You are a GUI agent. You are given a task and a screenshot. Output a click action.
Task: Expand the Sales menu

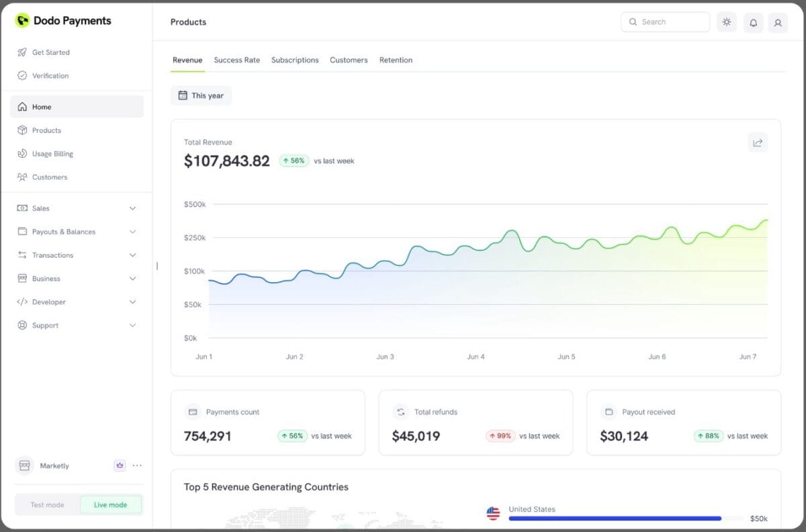(132, 208)
